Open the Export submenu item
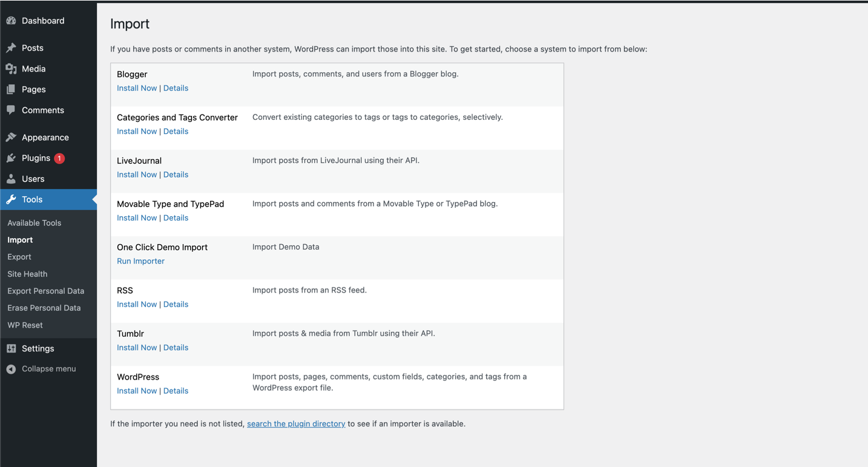 pos(19,257)
